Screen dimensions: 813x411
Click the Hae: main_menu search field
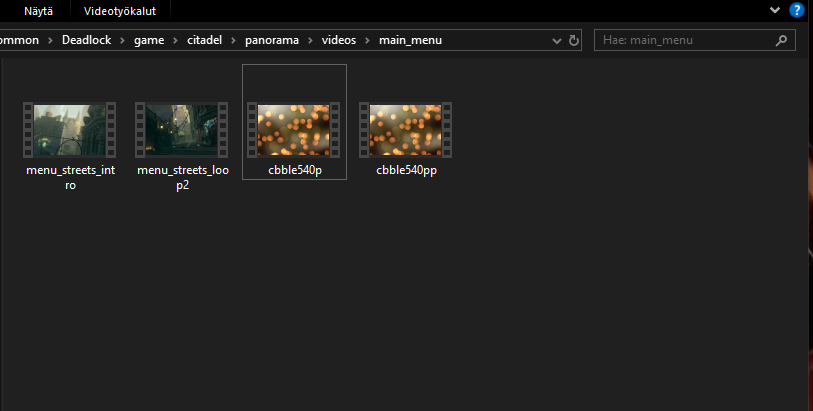pos(695,40)
